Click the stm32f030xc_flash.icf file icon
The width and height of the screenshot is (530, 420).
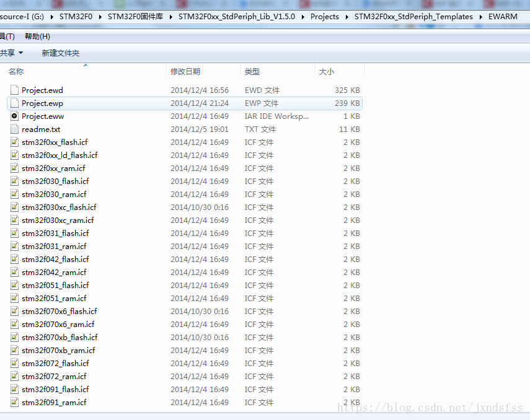click(14, 207)
